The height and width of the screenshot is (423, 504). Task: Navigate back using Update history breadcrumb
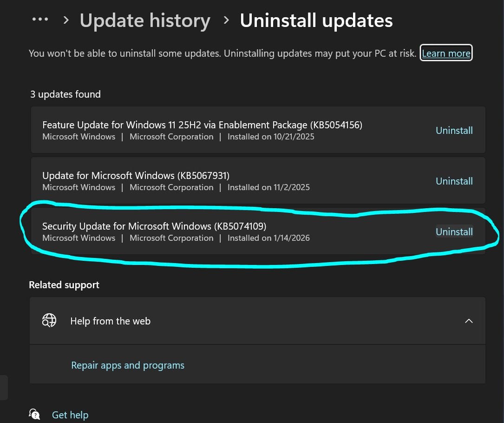pyautogui.click(x=144, y=20)
